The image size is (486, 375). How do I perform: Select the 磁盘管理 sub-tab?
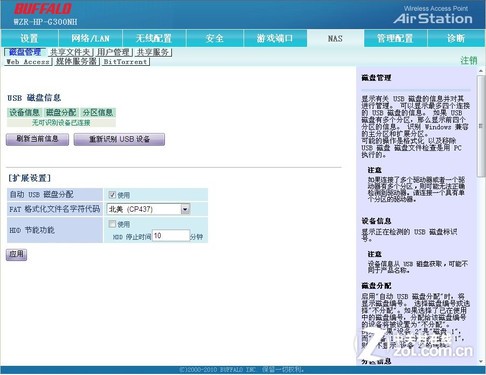pos(25,52)
